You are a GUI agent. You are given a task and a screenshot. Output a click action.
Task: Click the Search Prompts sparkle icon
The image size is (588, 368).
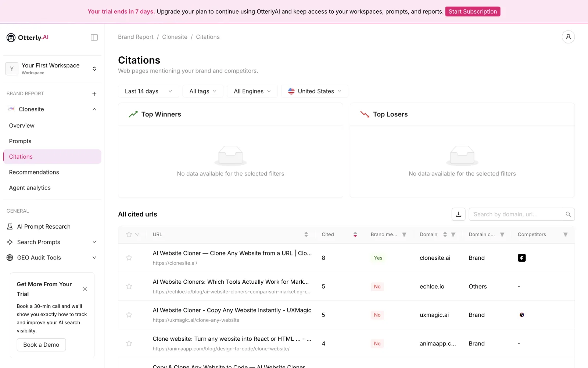[10, 242]
